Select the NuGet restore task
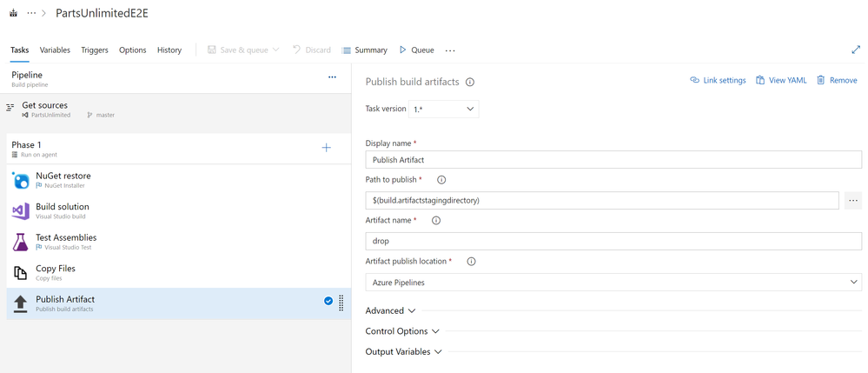 [x=179, y=180]
